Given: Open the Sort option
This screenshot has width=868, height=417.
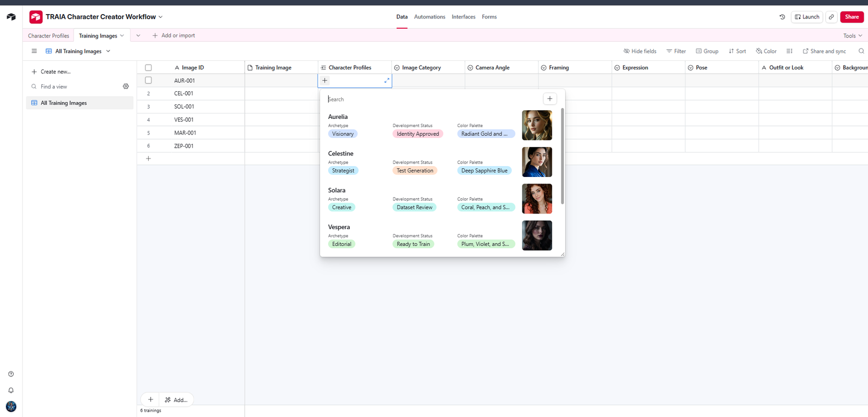Looking at the screenshot, I should pos(737,51).
